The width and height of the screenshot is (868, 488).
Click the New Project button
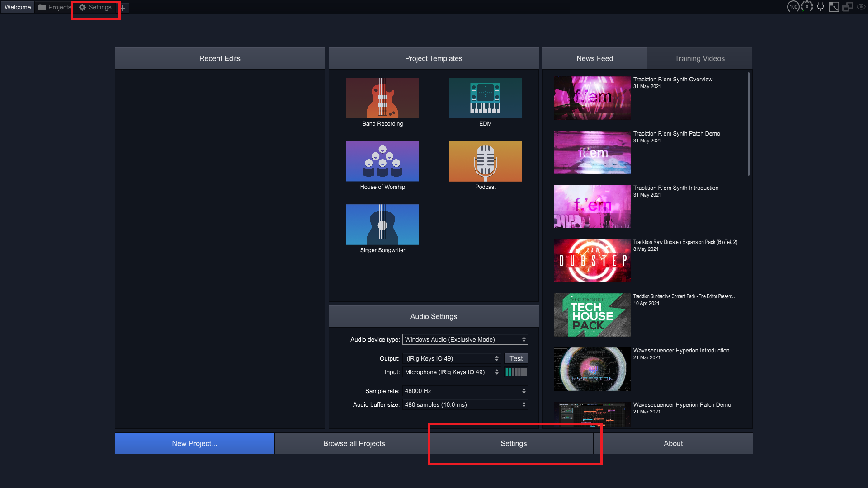(x=194, y=443)
